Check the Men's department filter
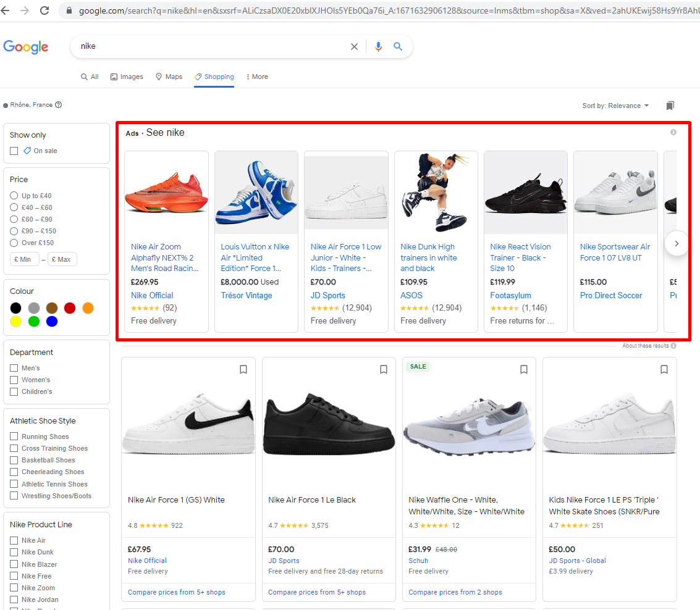The height and width of the screenshot is (610, 700). click(x=14, y=368)
